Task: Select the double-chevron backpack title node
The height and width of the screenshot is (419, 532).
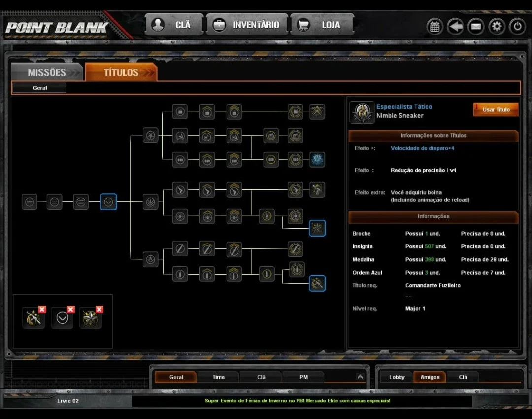Action: tap(234, 112)
